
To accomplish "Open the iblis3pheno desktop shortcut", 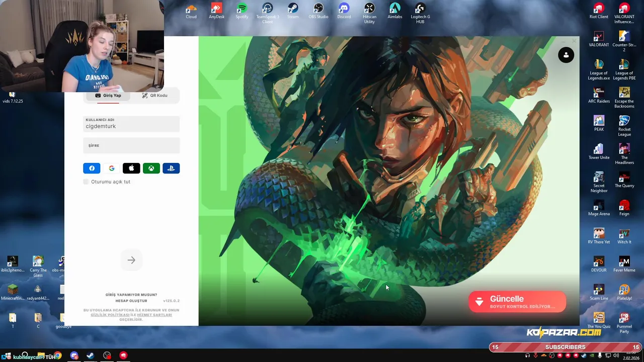I will [x=13, y=264].
